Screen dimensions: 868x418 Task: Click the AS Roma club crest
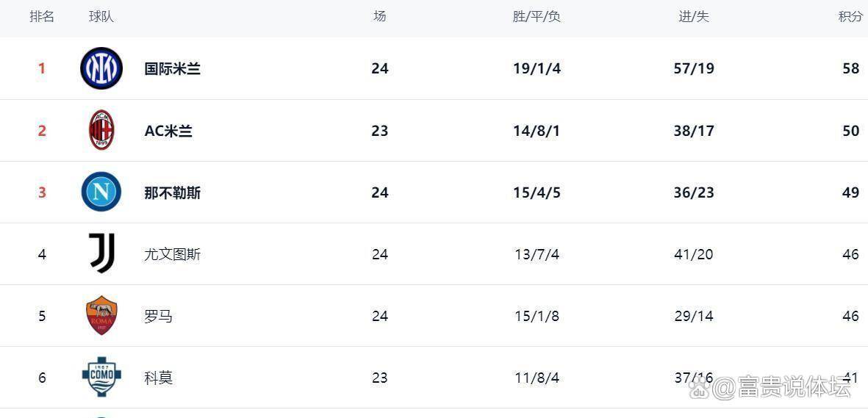(x=101, y=316)
